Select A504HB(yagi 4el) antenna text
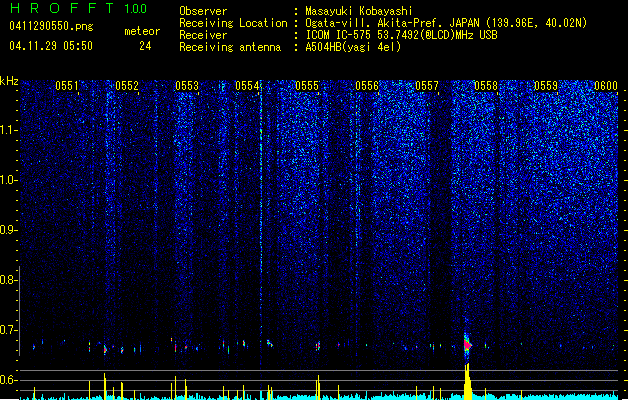629x400 pixels. point(353,47)
